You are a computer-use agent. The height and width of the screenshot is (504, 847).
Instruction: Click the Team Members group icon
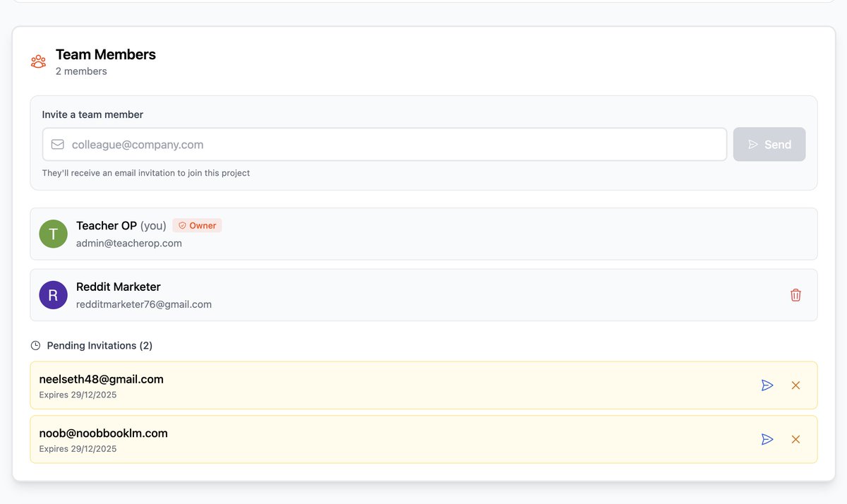[38, 61]
